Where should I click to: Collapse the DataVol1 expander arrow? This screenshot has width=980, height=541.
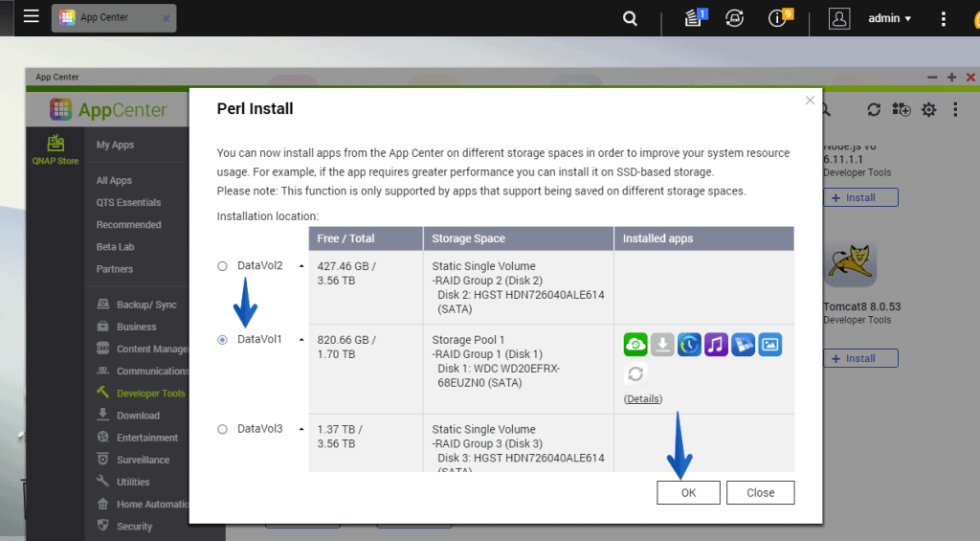[301, 340]
